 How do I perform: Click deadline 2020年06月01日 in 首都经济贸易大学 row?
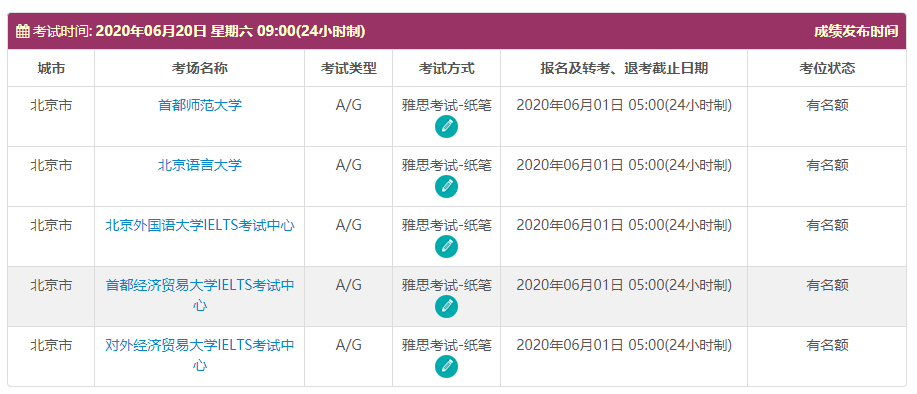coord(624,285)
